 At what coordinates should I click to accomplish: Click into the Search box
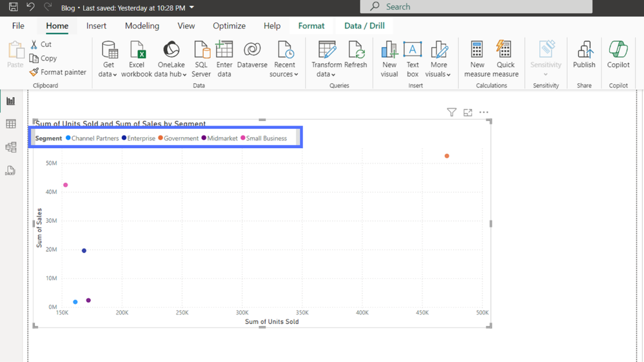pos(476,6)
